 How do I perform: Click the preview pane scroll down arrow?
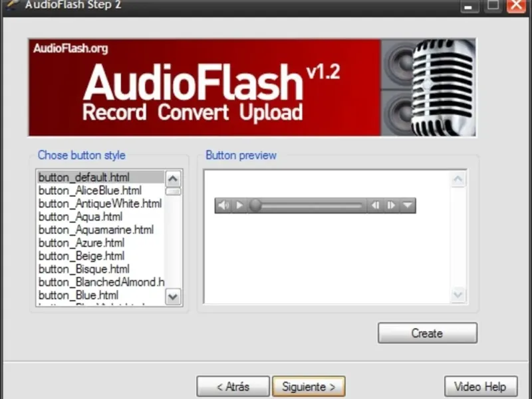(x=458, y=295)
